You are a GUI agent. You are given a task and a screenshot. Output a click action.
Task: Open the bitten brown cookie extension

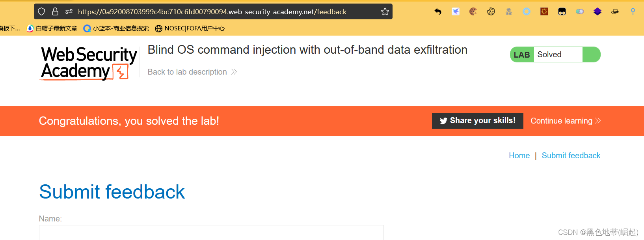(473, 12)
